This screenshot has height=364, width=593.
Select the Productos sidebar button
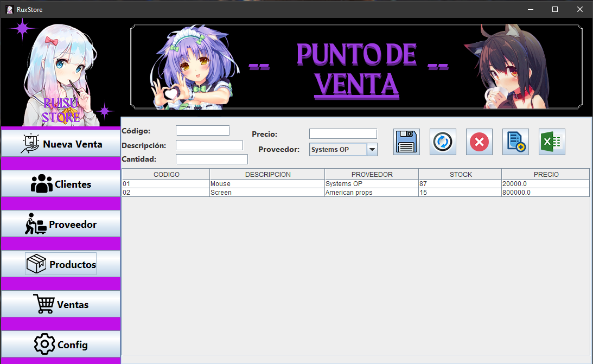(x=60, y=265)
